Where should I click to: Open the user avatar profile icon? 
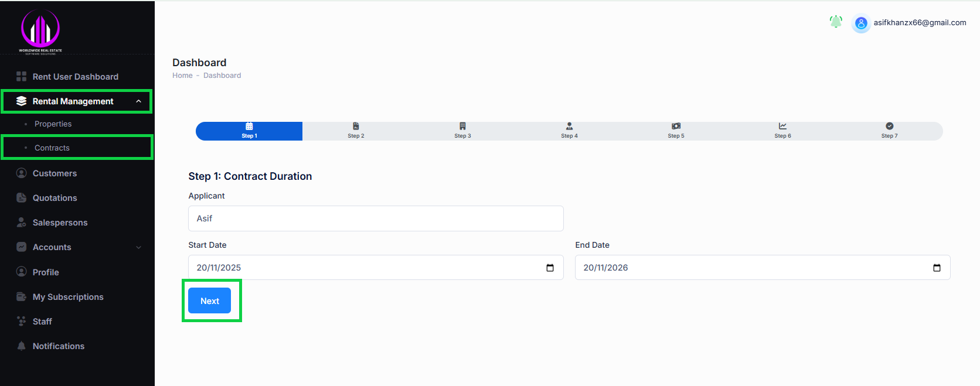click(x=861, y=23)
